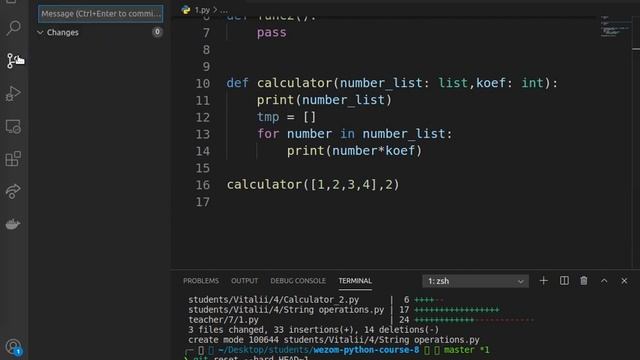
Task: Open the Remote Explorer view
Action: [x=13, y=127]
